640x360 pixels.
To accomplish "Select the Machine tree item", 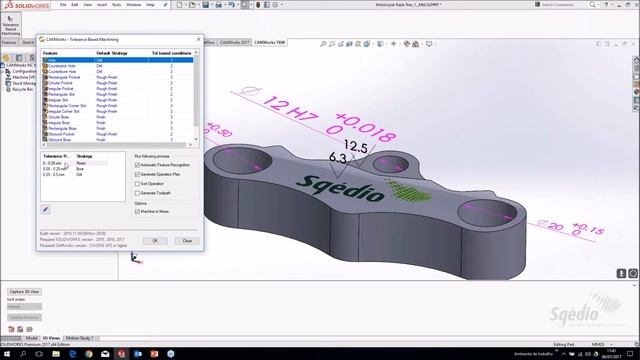I will [x=21, y=77].
